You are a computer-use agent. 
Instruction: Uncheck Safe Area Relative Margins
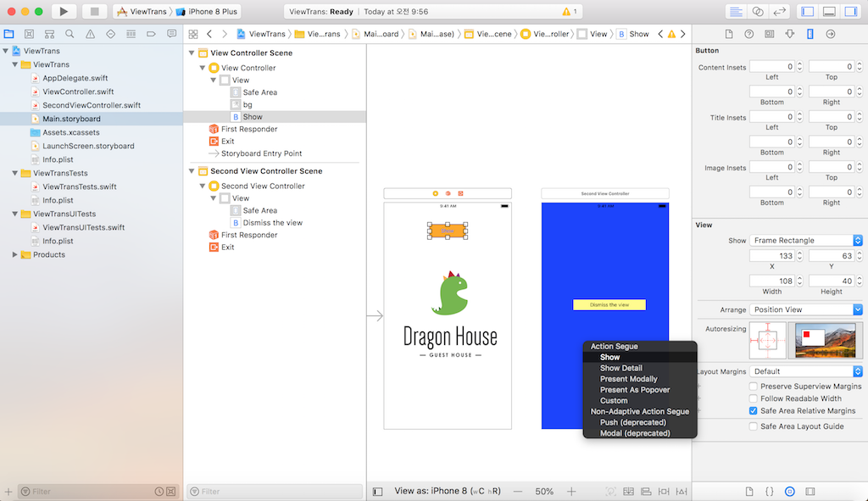[x=753, y=411]
